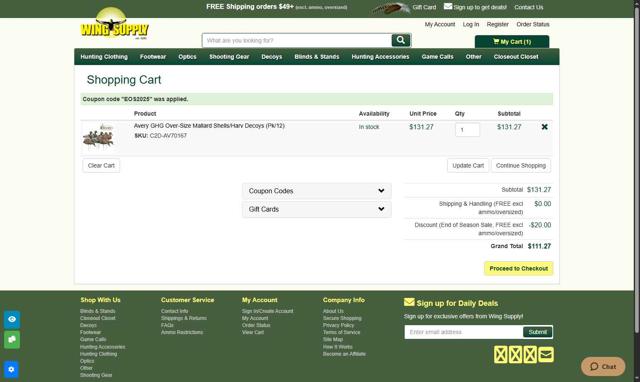Click the green square widget icon
Viewport: 640px width, 382px height.
pyautogui.click(x=12, y=340)
